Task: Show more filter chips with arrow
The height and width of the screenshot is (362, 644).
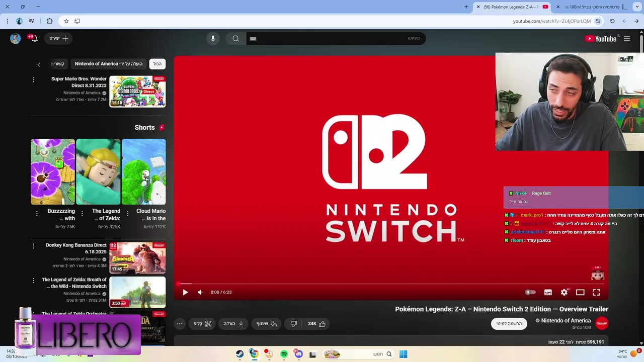Action: [x=39, y=64]
